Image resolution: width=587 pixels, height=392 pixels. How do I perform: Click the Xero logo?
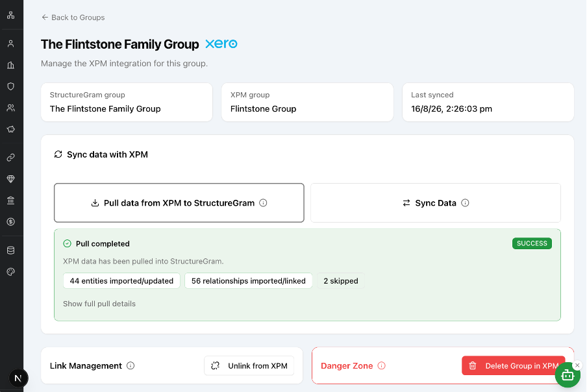pos(221,44)
